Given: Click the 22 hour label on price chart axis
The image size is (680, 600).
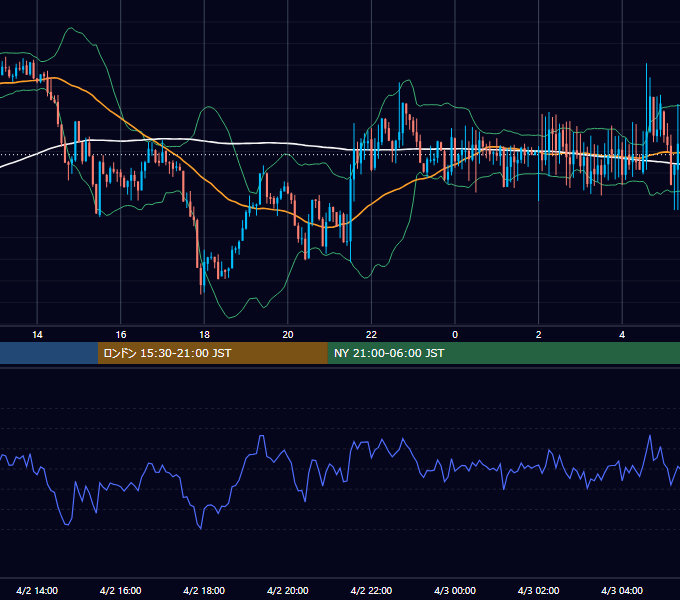Looking at the screenshot, I should coord(371,335).
